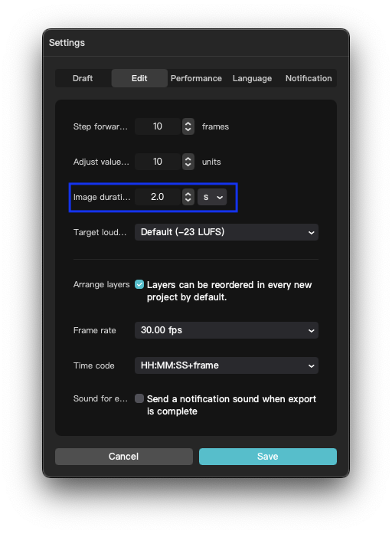
Task: Click the 'frames' unit label
Action: [x=215, y=126]
